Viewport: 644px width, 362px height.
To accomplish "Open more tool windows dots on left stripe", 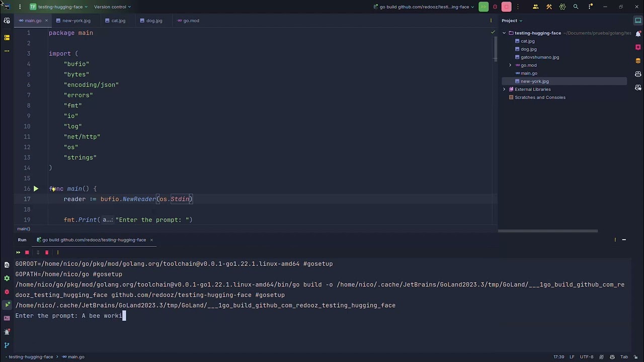I will pos(7,51).
